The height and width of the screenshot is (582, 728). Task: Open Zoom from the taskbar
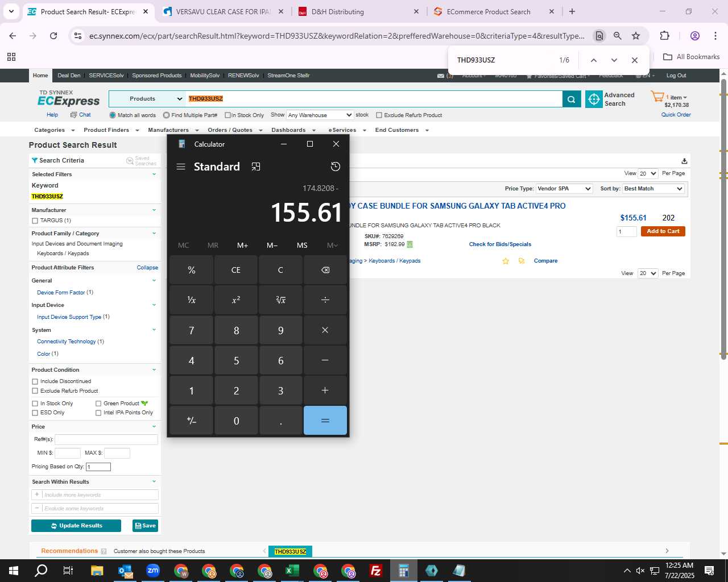(153, 571)
